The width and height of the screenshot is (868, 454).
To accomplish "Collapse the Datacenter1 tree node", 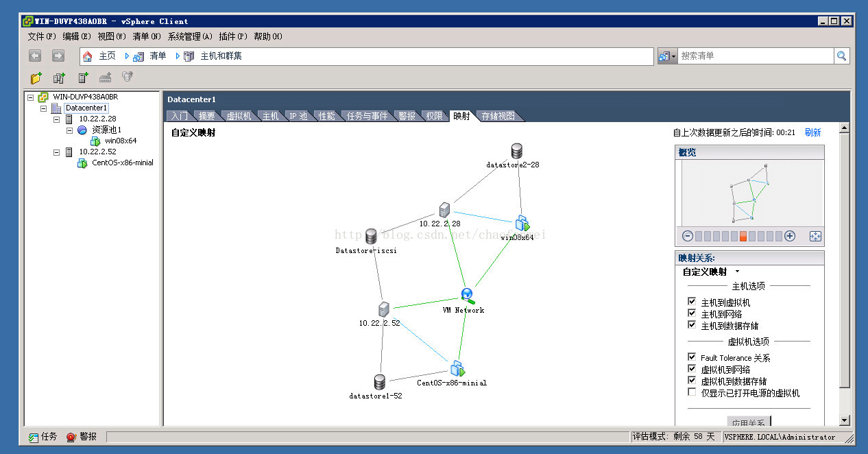I will coord(44,108).
